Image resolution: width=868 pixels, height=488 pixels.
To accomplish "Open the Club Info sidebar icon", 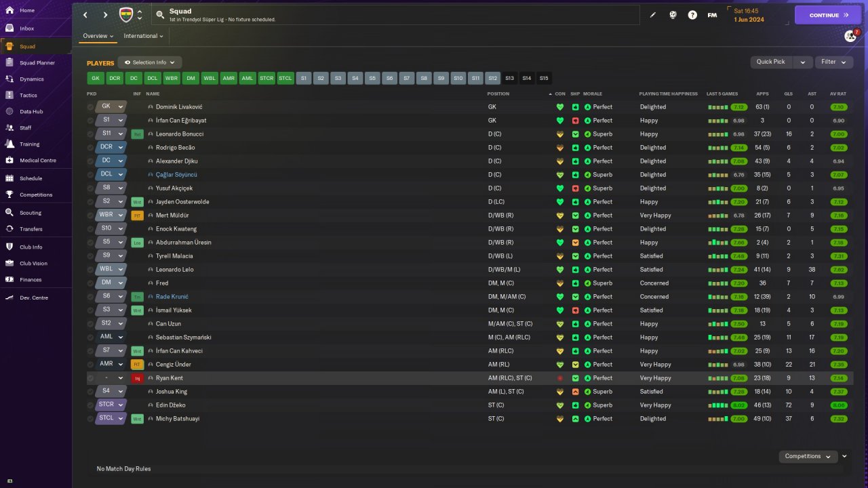I will pos(9,247).
